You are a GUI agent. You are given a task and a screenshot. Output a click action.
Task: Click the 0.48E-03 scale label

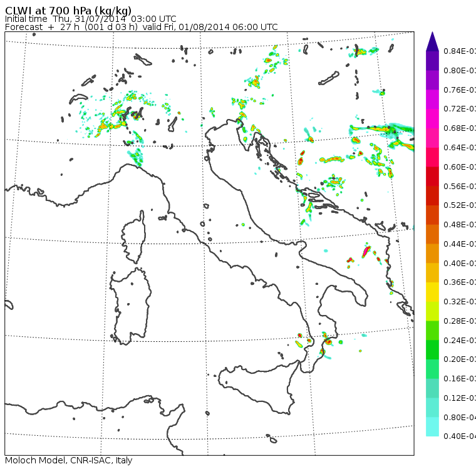click(x=460, y=225)
